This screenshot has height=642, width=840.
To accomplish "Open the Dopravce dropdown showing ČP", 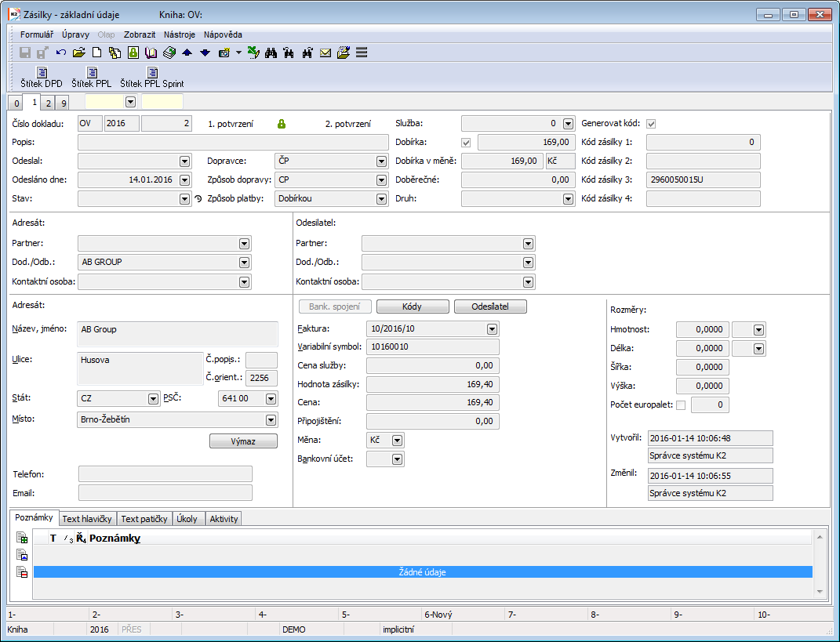I will (381, 161).
